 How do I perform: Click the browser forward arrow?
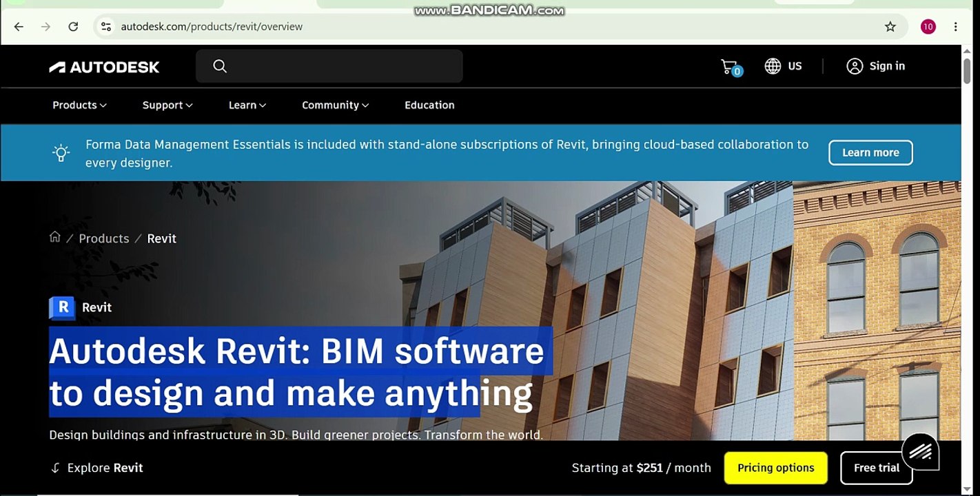45,27
